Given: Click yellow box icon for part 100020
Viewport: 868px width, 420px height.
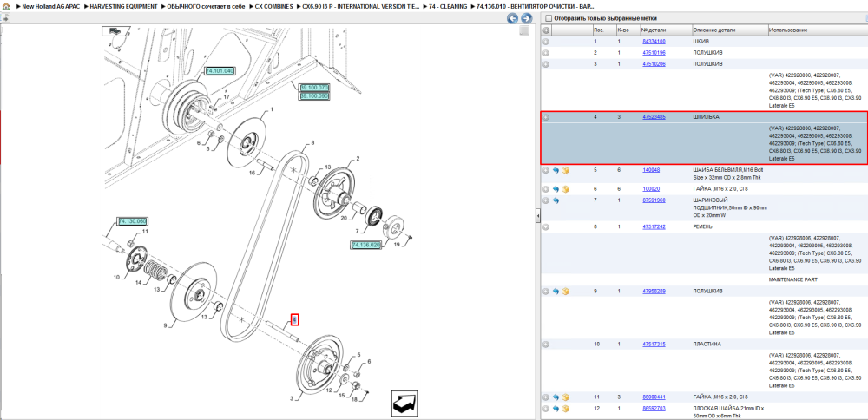Looking at the screenshot, I should [565, 189].
